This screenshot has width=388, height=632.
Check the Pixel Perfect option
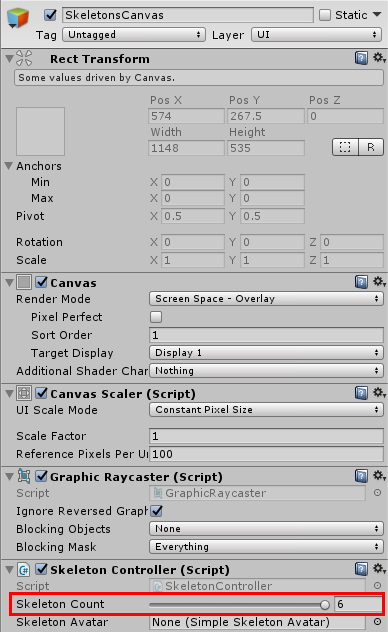pos(156,317)
